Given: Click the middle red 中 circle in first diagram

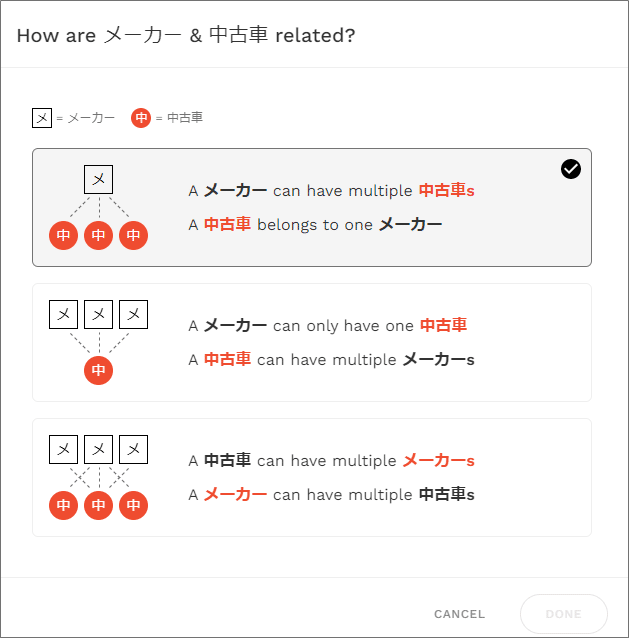Looking at the screenshot, I should point(98,235).
